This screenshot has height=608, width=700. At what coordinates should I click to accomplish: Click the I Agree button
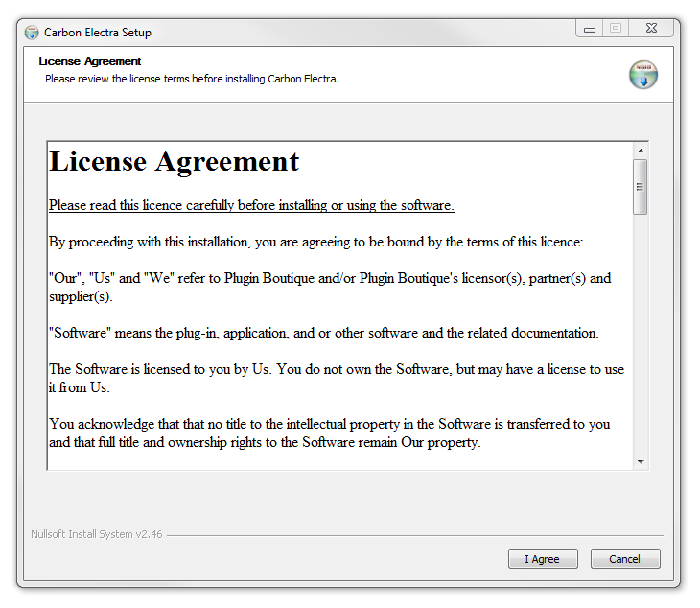tap(543, 558)
